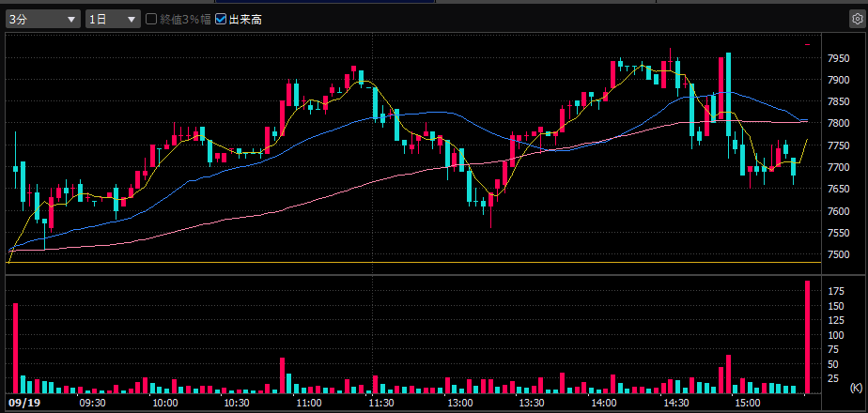Click the 09/19 date label
Image resolution: width=868 pixels, height=413 pixels.
coord(22,403)
